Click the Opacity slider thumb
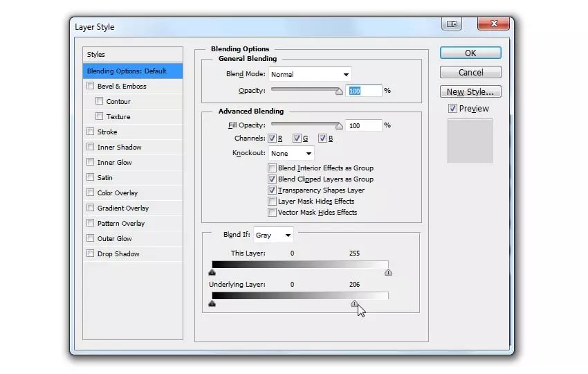This screenshot has width=588, height=374. click(x=339, y=91)
